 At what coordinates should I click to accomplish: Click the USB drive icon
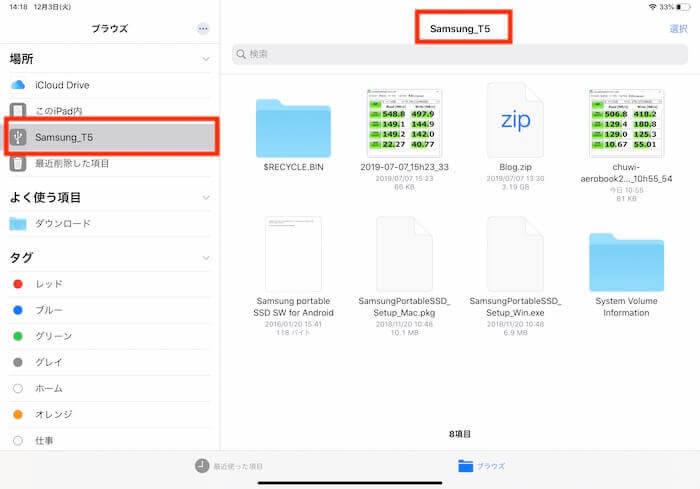coord(18,137)
